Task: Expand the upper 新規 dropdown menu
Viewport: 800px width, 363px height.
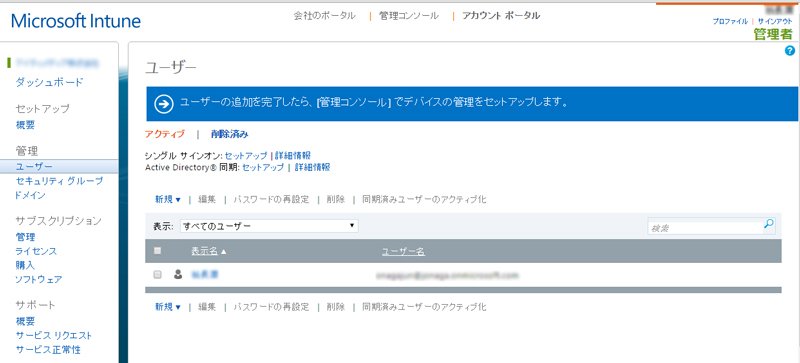Action: (168, 200)
